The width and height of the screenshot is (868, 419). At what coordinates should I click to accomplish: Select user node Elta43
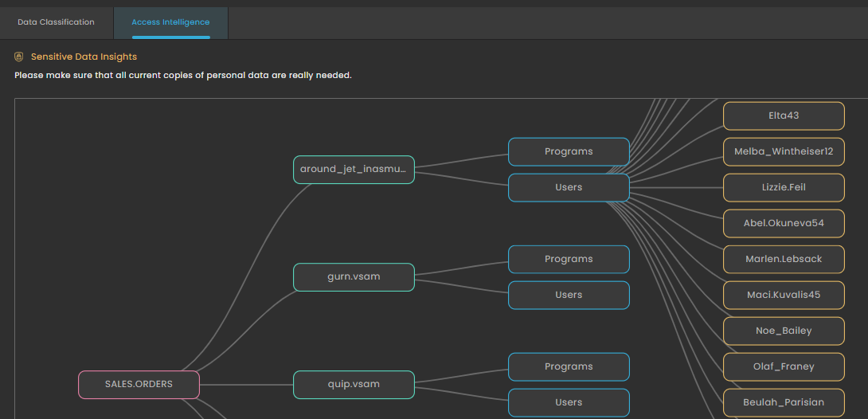(x=784, y=116)
